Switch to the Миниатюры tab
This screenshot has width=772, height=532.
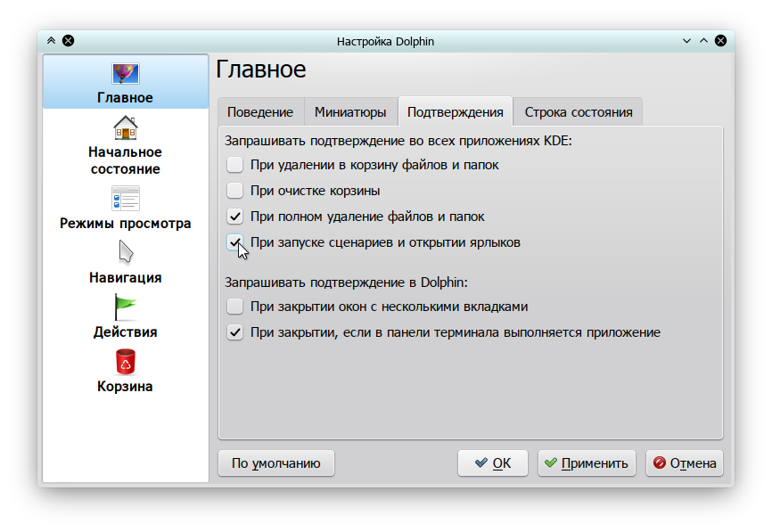pos(350,112)
